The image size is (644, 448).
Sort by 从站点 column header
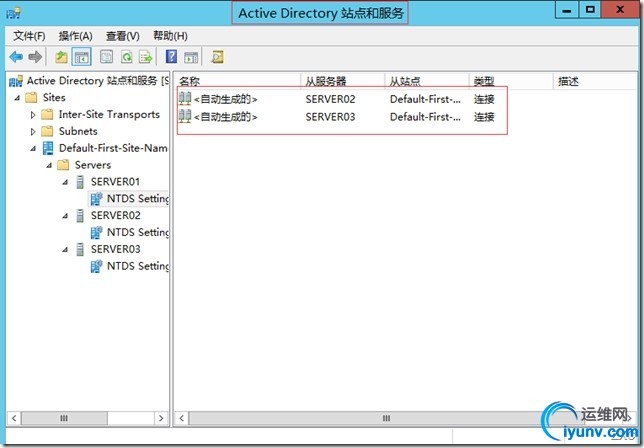pos(427,81)
